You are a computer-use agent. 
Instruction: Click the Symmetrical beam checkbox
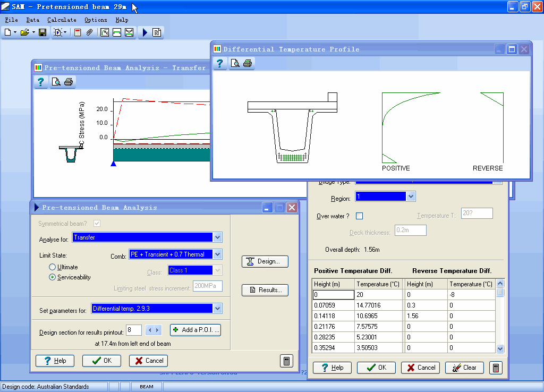pos(97,224)
